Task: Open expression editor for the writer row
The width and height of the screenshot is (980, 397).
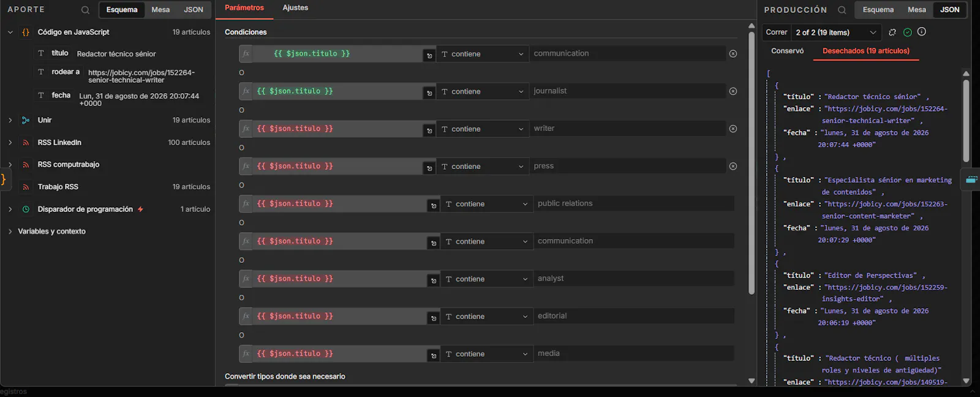Action: tap(429, 130)
